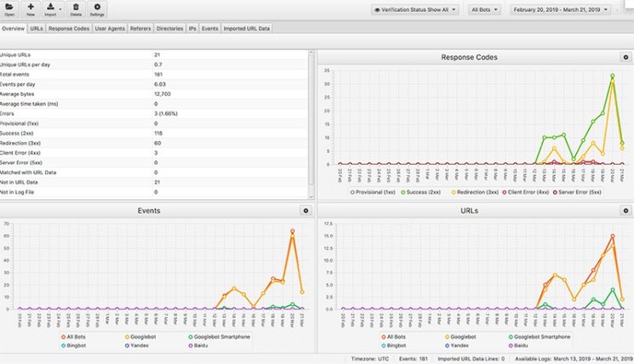Select the Not in Log File row
This screenshot has height=364, width=634.
point(154,192)
